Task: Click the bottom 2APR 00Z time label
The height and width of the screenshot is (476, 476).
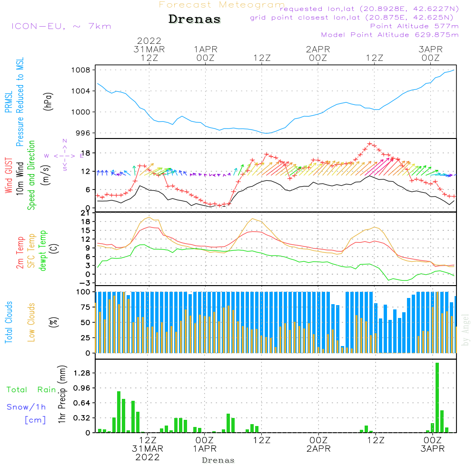Action: tap(318, 444)
